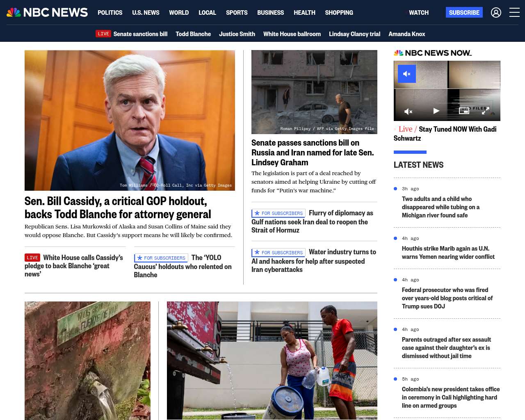This screenshot has height=420, width=525.
Task: Open Todd Blanche trending topic
Action: tap(193, 34)
